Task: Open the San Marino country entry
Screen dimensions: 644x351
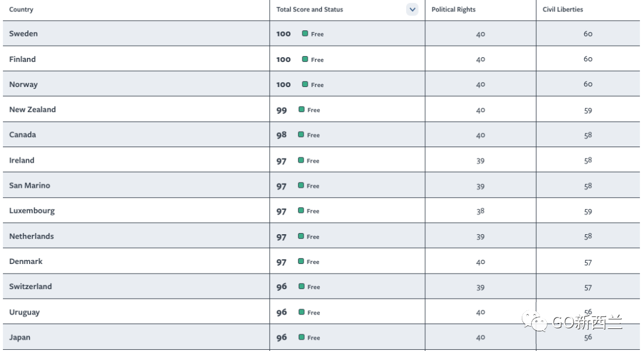Action: 30,185
